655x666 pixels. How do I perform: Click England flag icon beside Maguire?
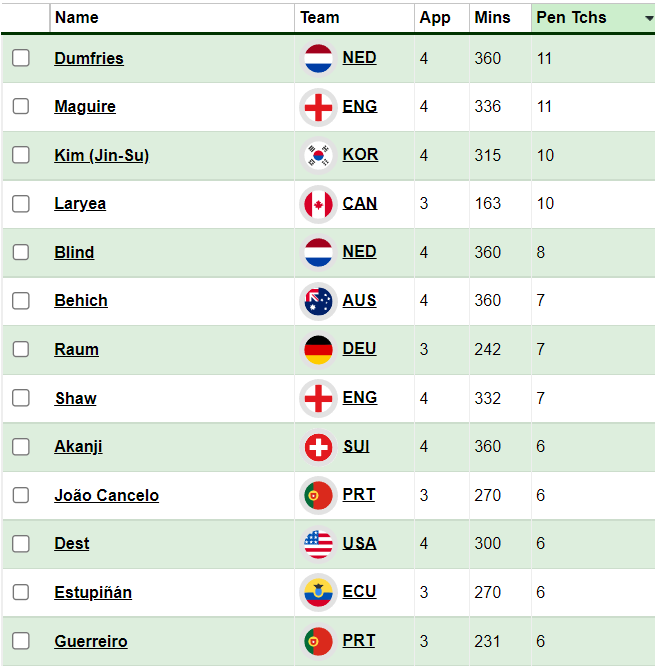coord(318,107)
